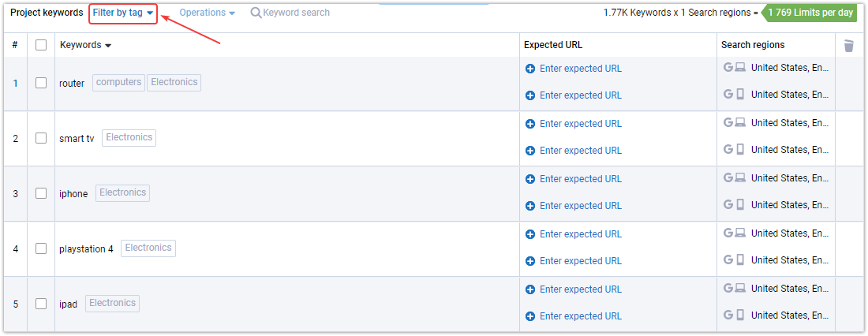868x336 pixels.
Task: Focus the Keyword search field
Action: click(x=296, y=13)
